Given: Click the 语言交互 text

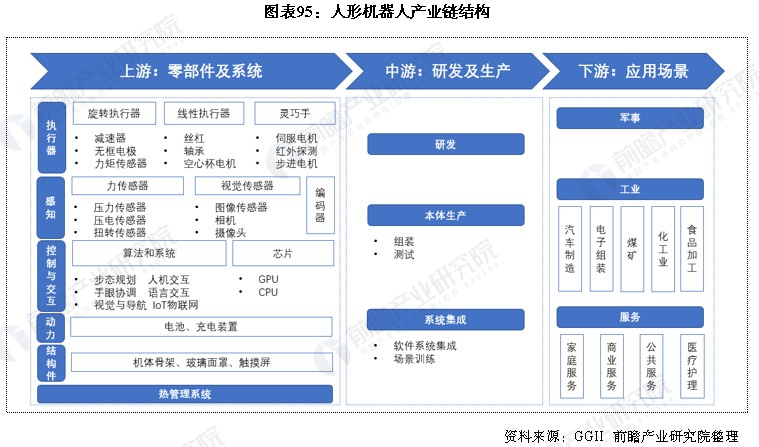Looking at the screenshot, I should 168,293.
